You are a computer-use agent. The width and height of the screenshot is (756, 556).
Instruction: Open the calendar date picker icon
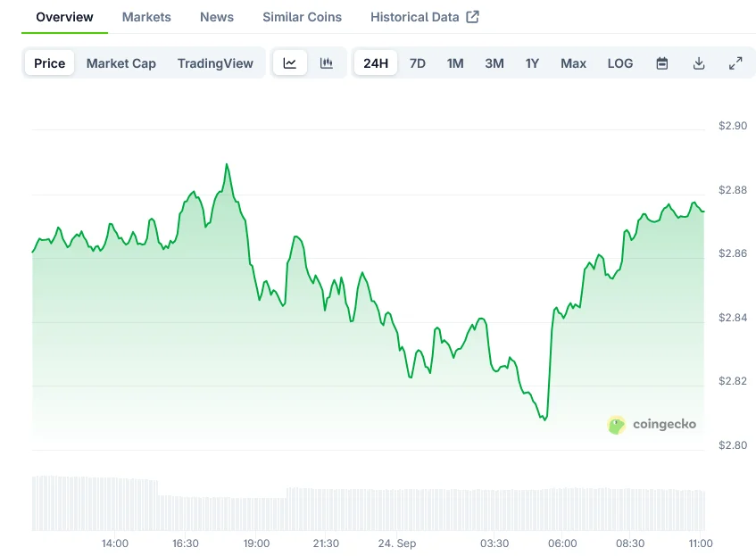pos(661,62)
